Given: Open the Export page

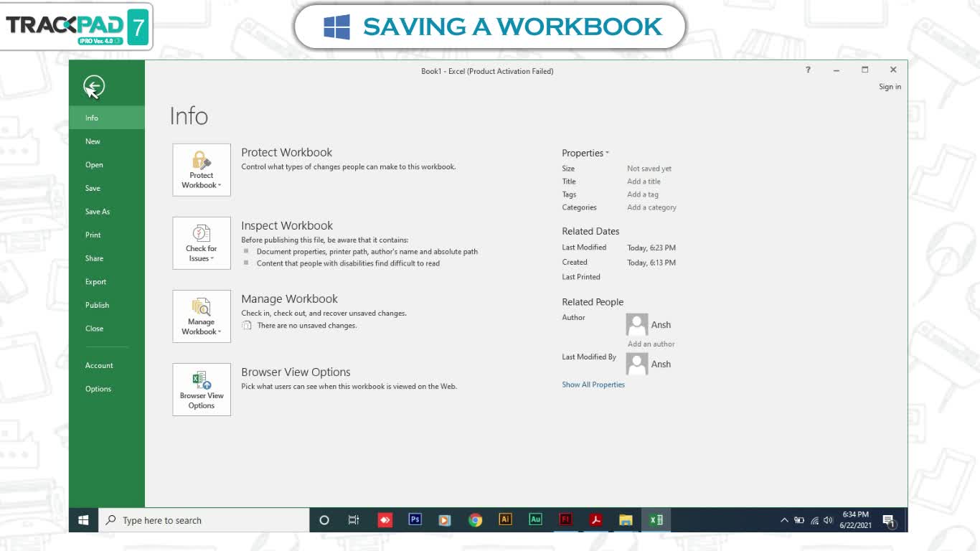Looking at the screenshot, I should click(107, 282).
